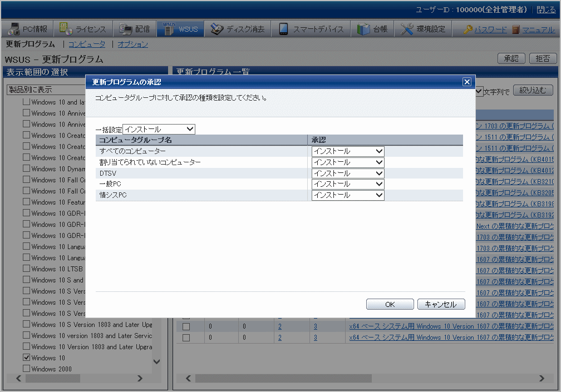The image size is (561, 392).
Task: Open approval dropdown for 割り当てられていないコンピューター
Action: coord(348,162)
